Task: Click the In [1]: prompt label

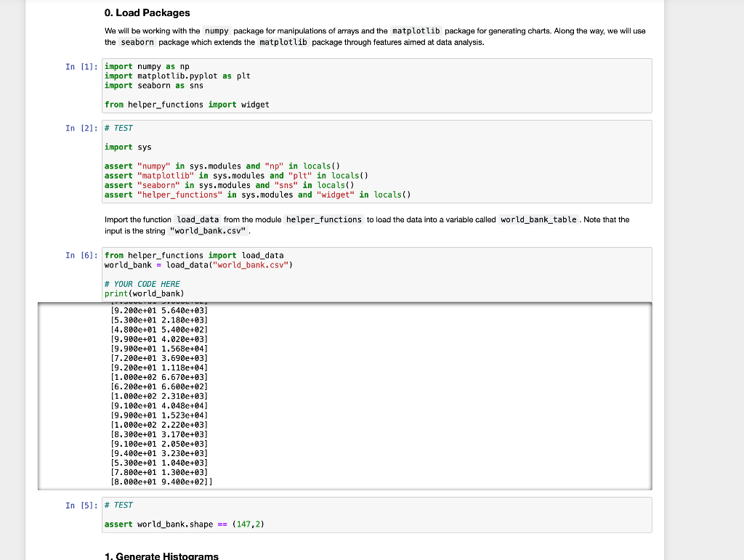Action: (81, 67)
